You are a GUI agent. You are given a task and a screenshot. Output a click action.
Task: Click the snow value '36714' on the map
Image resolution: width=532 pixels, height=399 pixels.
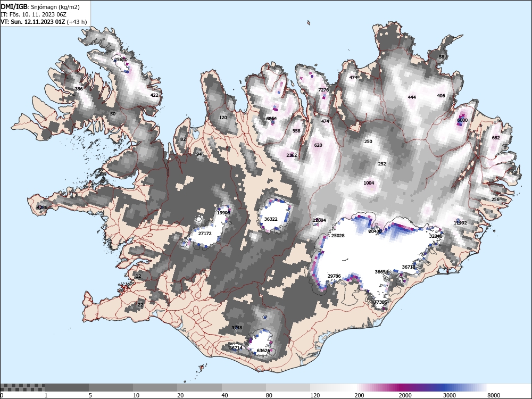point(236,348)
